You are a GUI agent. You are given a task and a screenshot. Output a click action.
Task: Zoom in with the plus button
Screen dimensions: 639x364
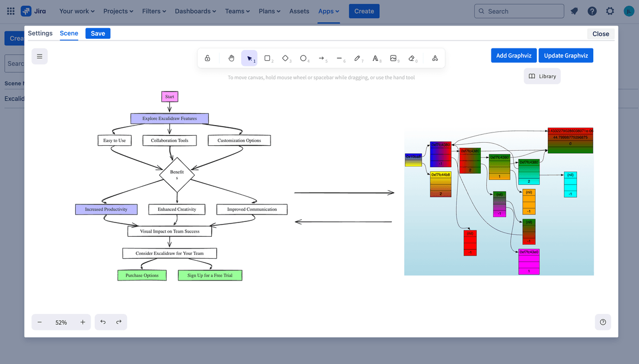[x=83, y=322]
